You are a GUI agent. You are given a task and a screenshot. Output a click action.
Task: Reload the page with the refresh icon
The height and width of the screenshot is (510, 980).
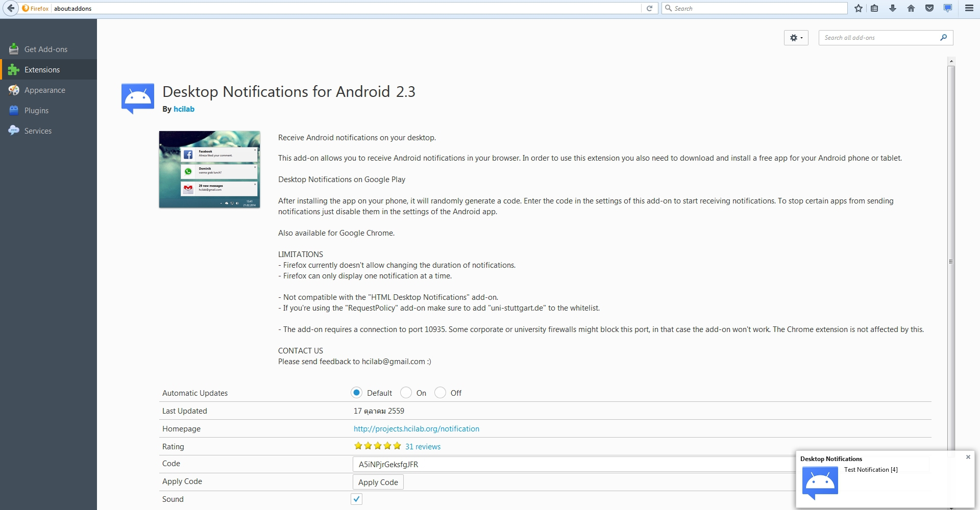pyautogui.click(x=649, y=8)
